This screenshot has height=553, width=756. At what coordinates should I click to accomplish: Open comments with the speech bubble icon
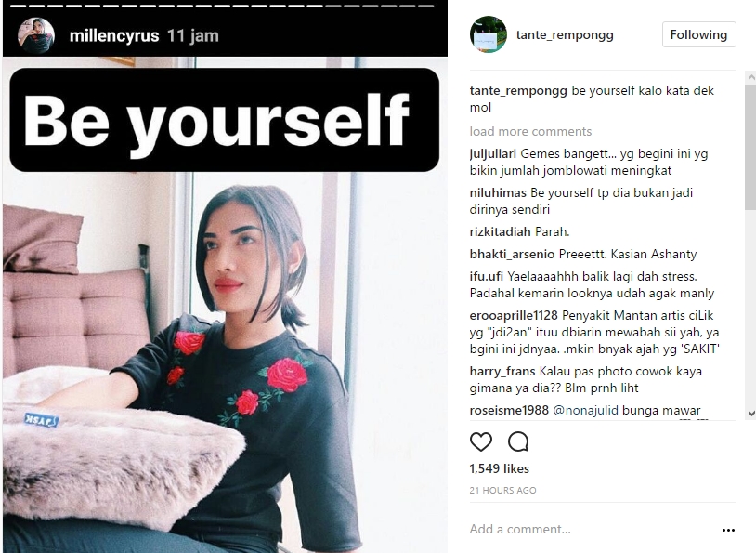pyautogui.click(x=518, y=441)
